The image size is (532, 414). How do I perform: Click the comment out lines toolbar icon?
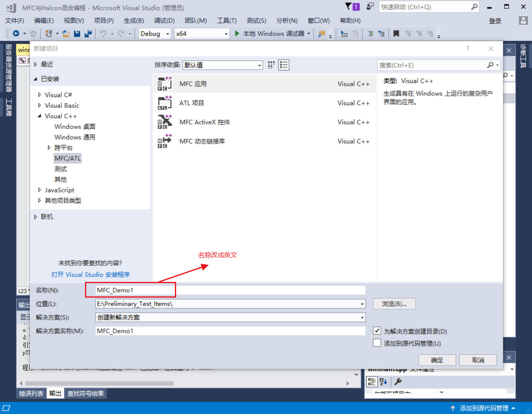[370, 34]
